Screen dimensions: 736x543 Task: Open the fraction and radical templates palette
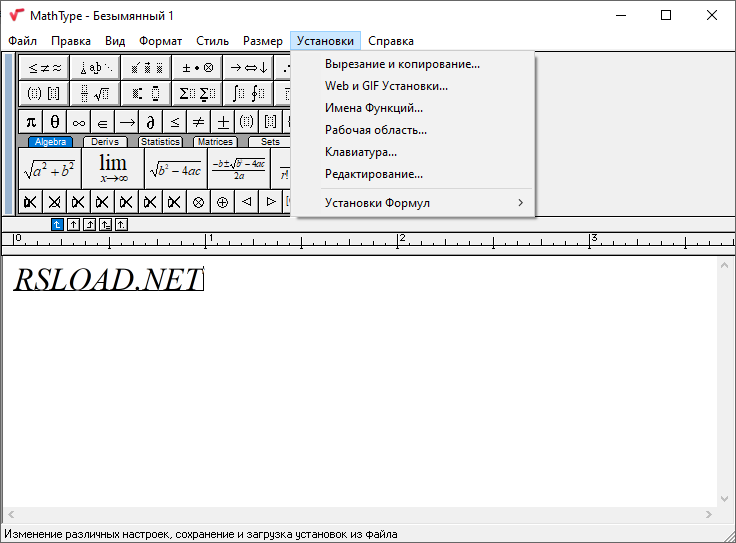tap(96, 94)
